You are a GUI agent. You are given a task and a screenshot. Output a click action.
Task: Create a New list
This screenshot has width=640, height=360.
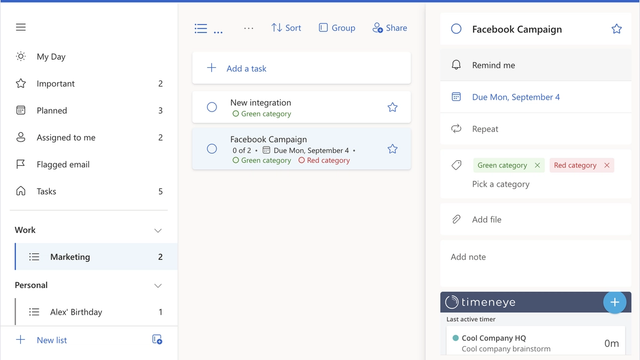[51, 340]
